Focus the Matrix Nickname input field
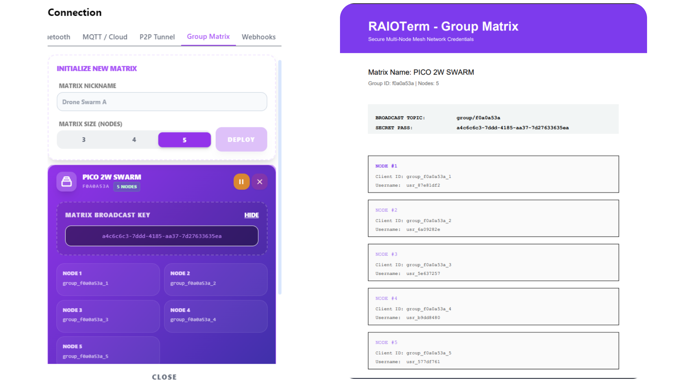The height and width of the screenshot is (382, 680). click(x=162, y=101)
